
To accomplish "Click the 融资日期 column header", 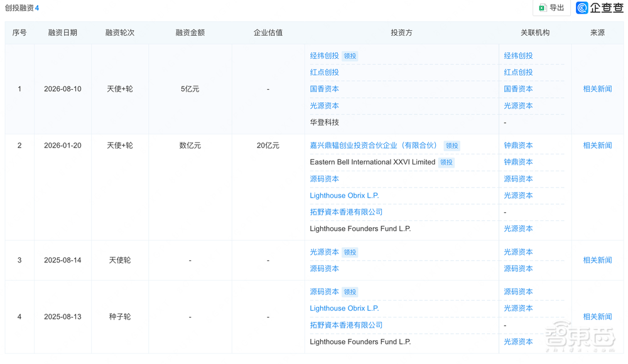I will point(62,33).
